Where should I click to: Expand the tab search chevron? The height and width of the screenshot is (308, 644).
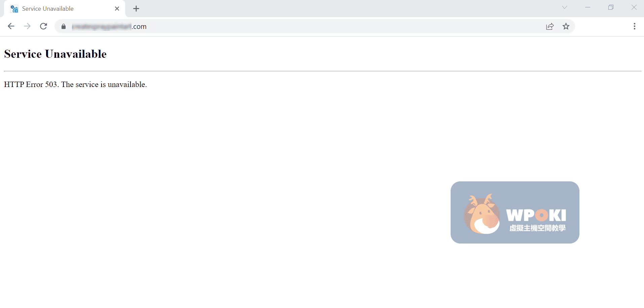tap(565, 7)
